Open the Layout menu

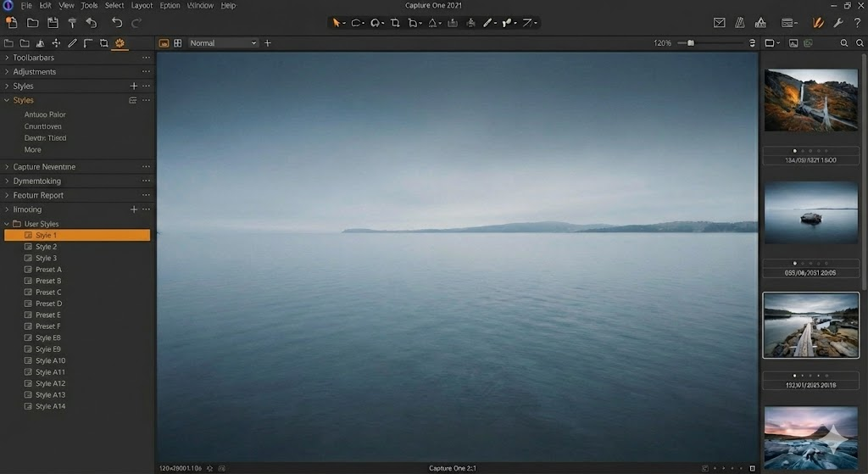142,6
